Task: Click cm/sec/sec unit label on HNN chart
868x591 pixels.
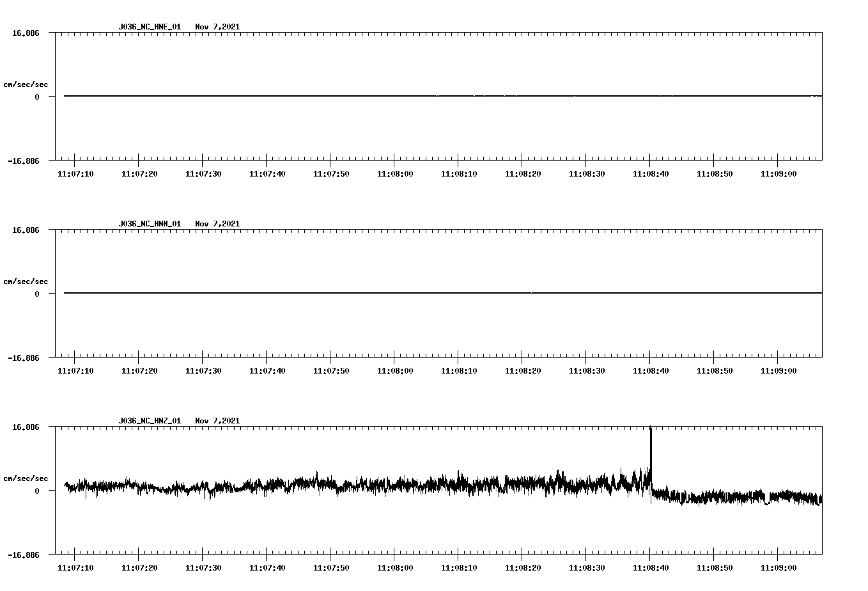Action: (26, 281)
